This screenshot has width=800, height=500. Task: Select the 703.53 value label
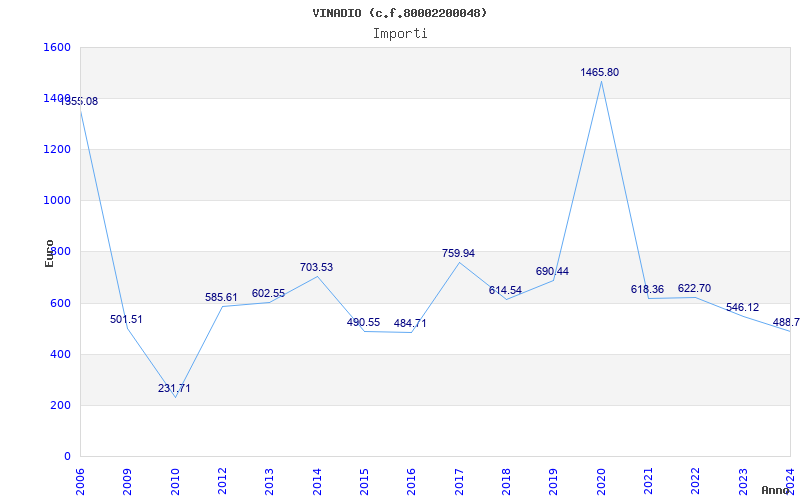click(316, 267)
